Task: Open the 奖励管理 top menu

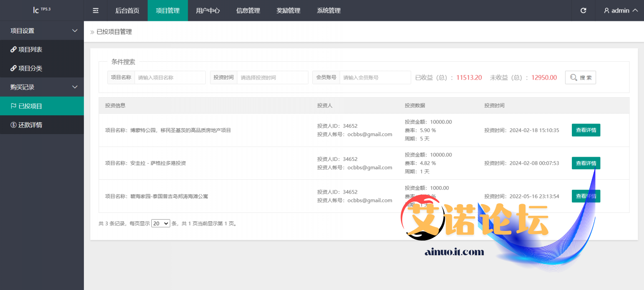Action: [x=288, y=10]
